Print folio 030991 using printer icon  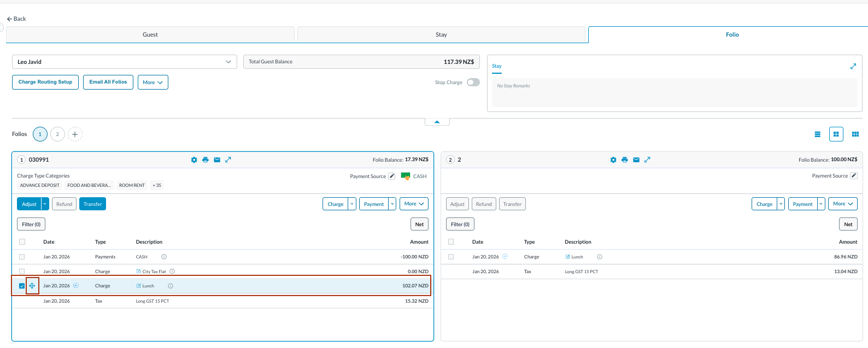[x=206, y=160]
